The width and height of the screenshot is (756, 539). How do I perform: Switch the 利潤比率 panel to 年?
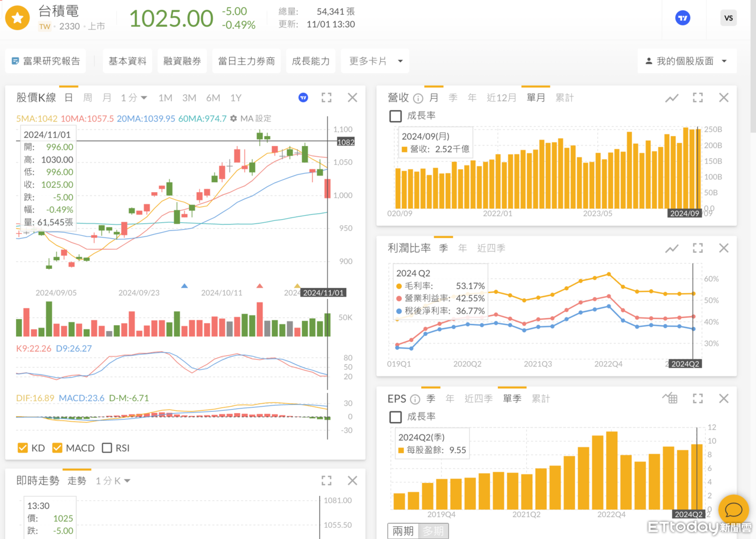coord(462,248)
